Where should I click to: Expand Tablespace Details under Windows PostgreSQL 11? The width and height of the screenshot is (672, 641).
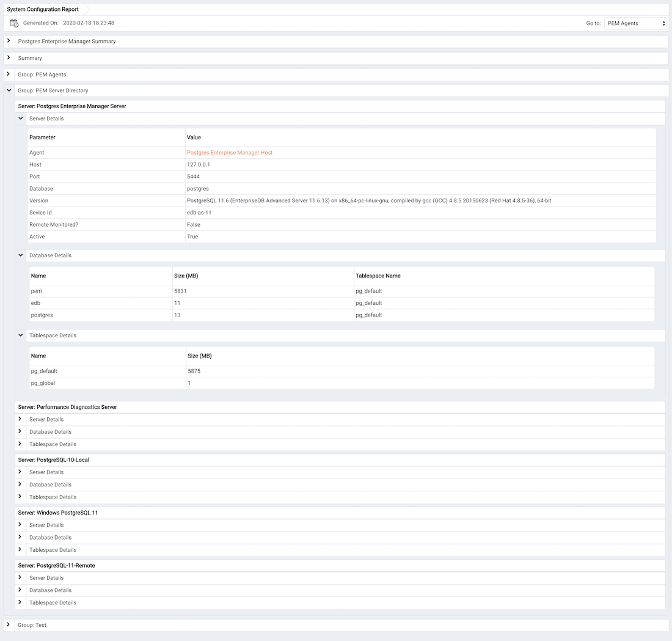tap(20, 549)
